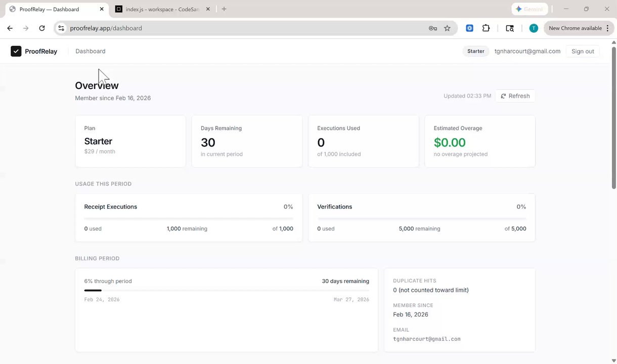Click the billing period progress bar
Image resolution: width=617 pixels, height=364 pixels.
[x=227, y=290]
